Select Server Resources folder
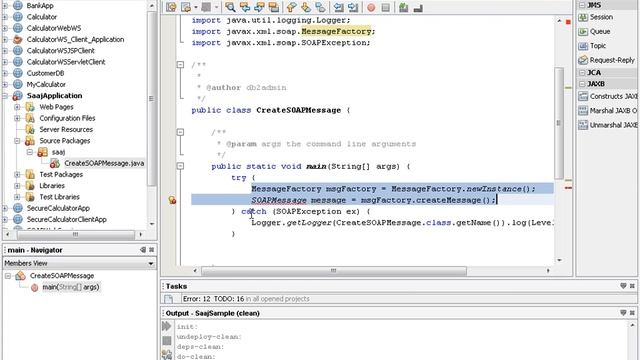The image size is (640, 360). pyautogui.click(x=66, y=129)
